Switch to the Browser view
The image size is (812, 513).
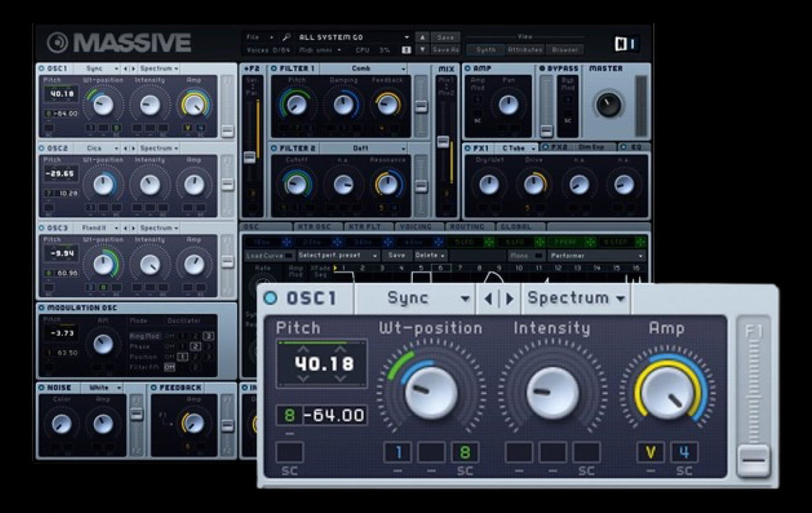click(564, 50)
